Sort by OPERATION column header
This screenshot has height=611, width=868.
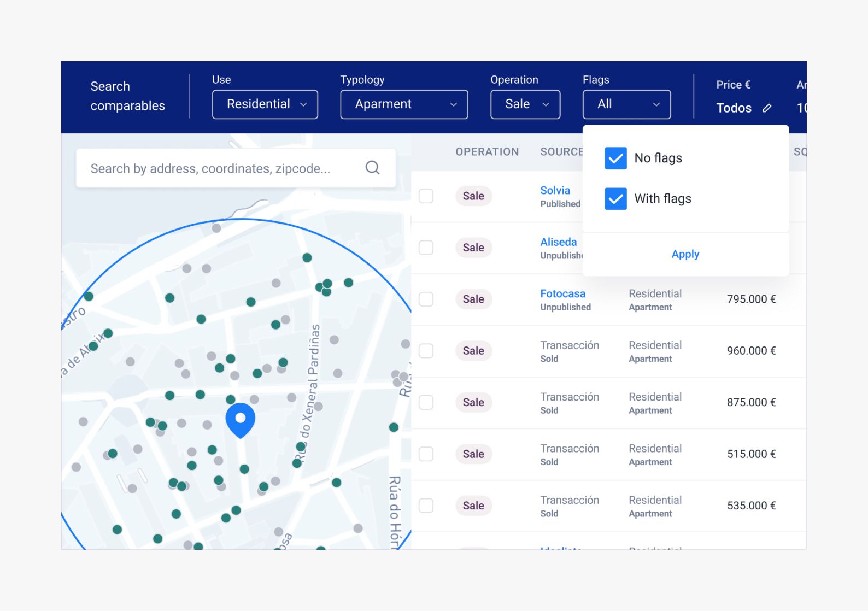(x=487, y=152)
